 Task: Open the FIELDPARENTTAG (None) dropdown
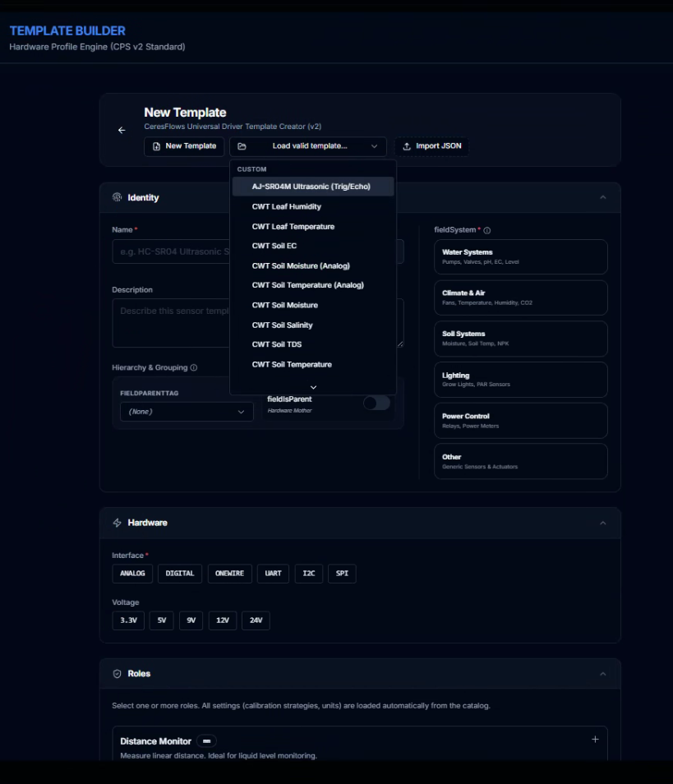187,412
